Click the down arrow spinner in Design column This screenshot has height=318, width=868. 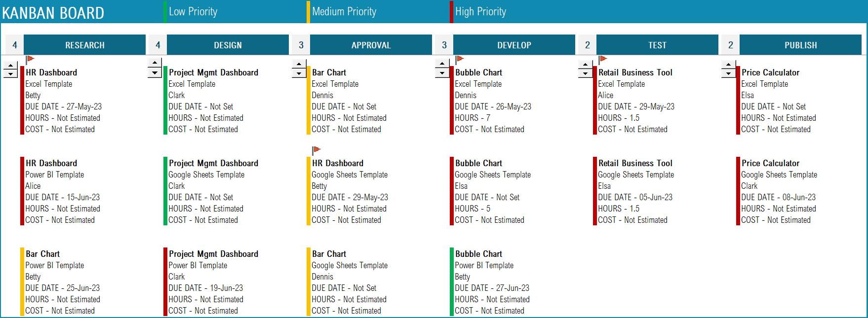[x=155, y=73]
